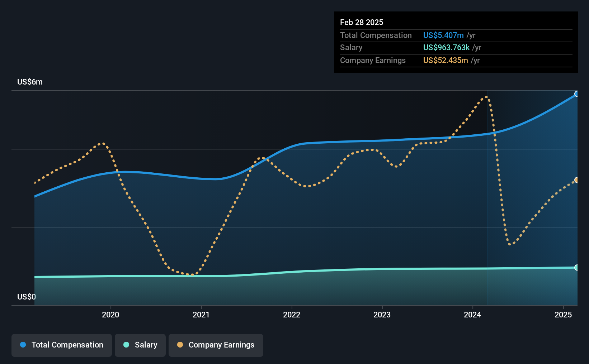589x364 pixels.
Task: Click the 2020 x-axis label
Action: (110, 315)
